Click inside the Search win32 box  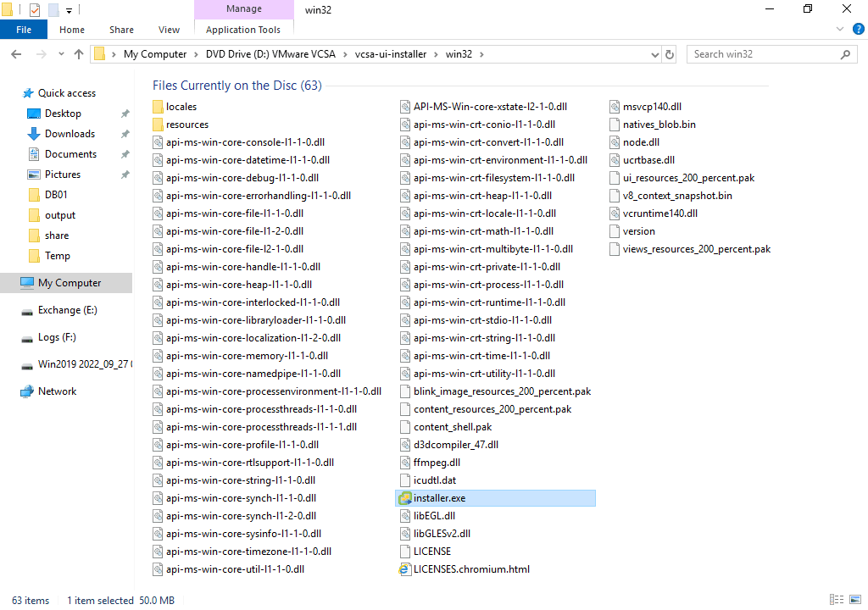point(763,53)
